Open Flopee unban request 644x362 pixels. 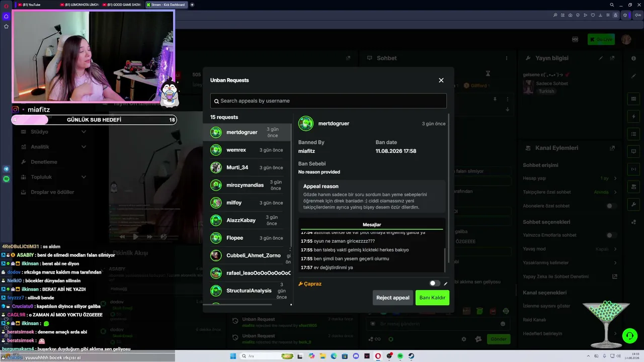pos(247,238)
